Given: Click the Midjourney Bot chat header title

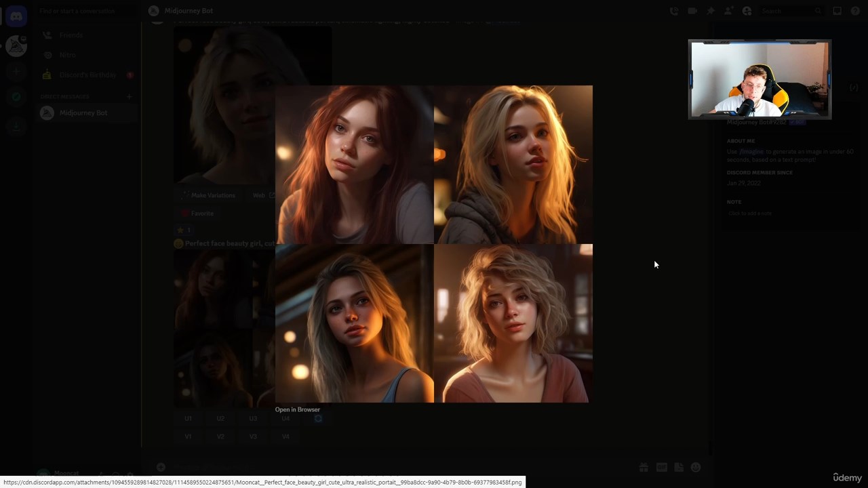Looking at the screenshot, I should coord(189,11).
